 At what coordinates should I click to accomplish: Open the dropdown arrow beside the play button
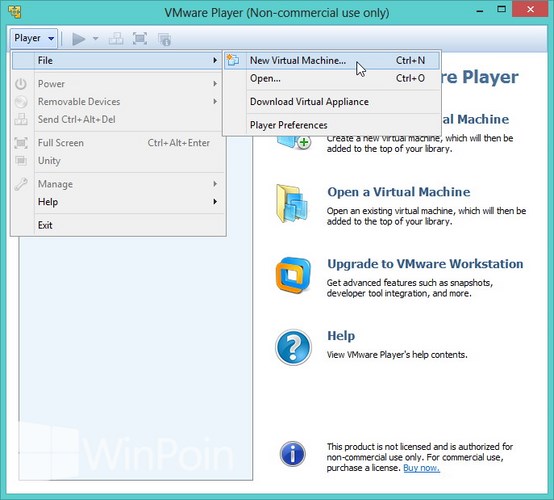(95, 38)
